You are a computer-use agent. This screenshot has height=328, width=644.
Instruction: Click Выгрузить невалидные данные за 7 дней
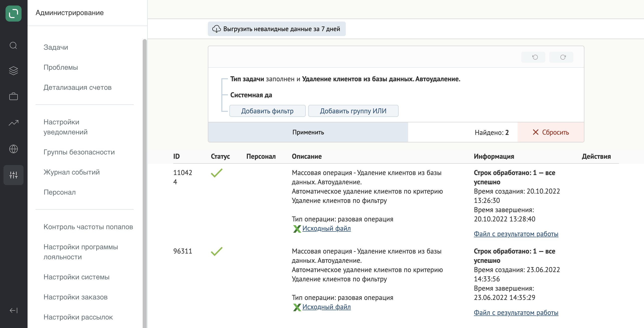(277, 29)
